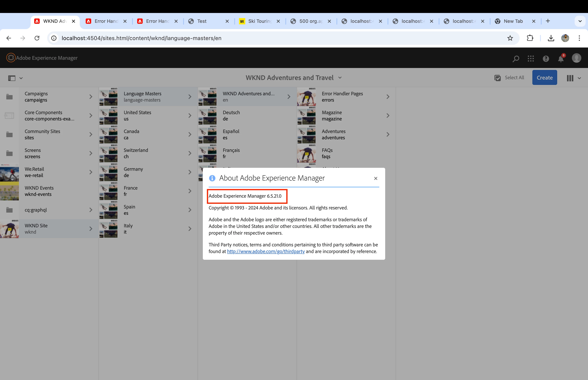Image resolution: width=588 pixels, height=380 pixels.
Task: Open the Notifications bell icon
Action: [x=561, y=59]
